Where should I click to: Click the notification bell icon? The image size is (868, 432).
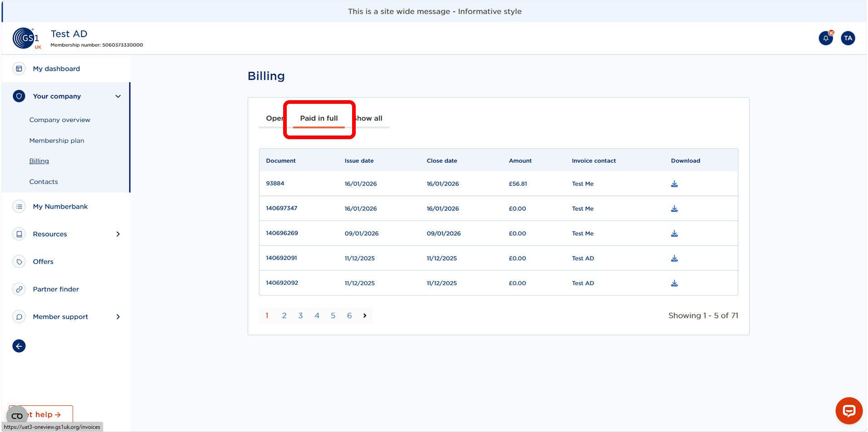(825, 38)
